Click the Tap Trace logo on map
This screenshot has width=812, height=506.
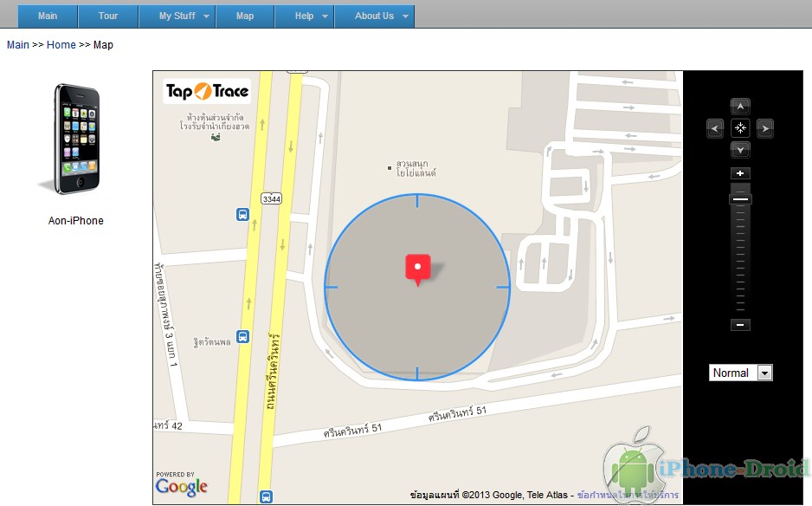[x=207, y=91]
